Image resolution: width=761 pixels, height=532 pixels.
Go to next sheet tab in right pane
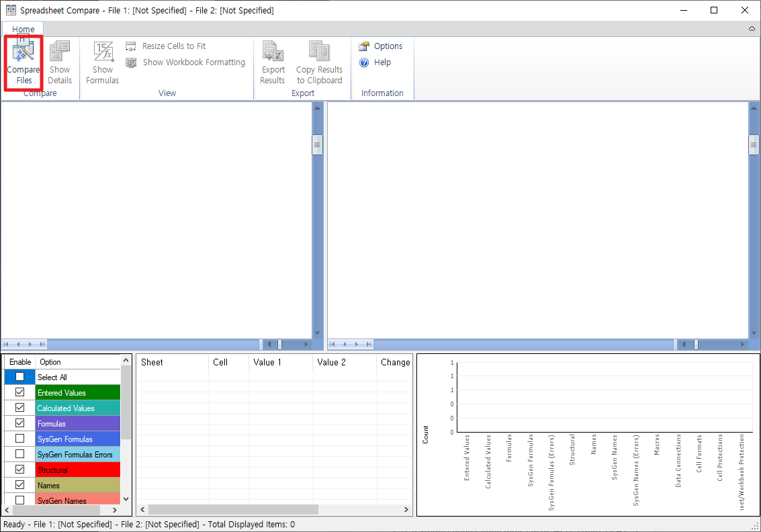[357, 344]
